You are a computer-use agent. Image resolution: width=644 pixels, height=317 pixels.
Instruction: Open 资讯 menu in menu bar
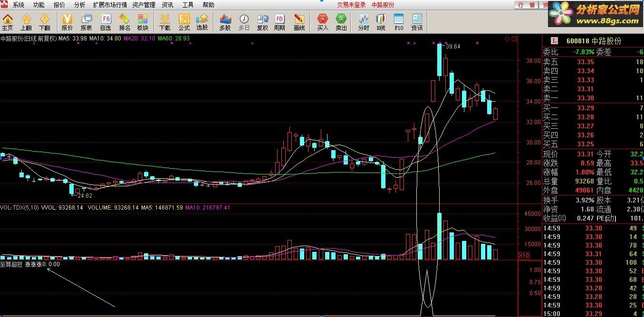(167, 5)
